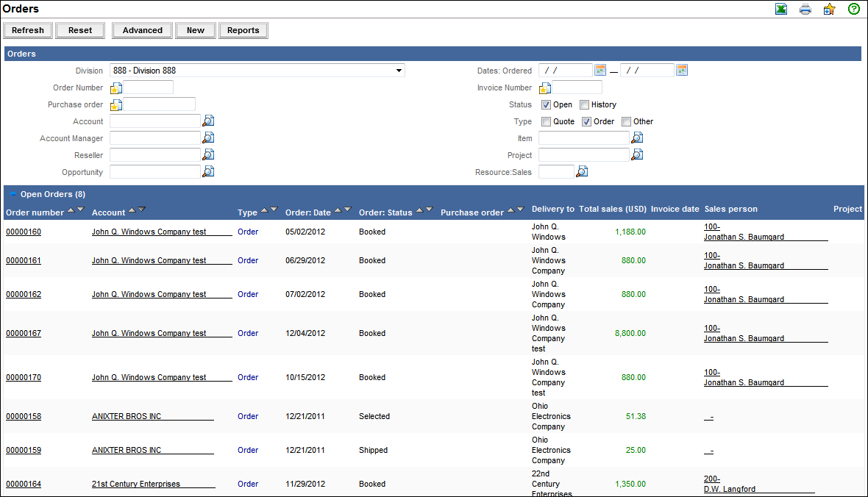The height and width of the screenshot is (497, 868).
Task: Sort Order number column ascending
Action: tap(71, 210)
